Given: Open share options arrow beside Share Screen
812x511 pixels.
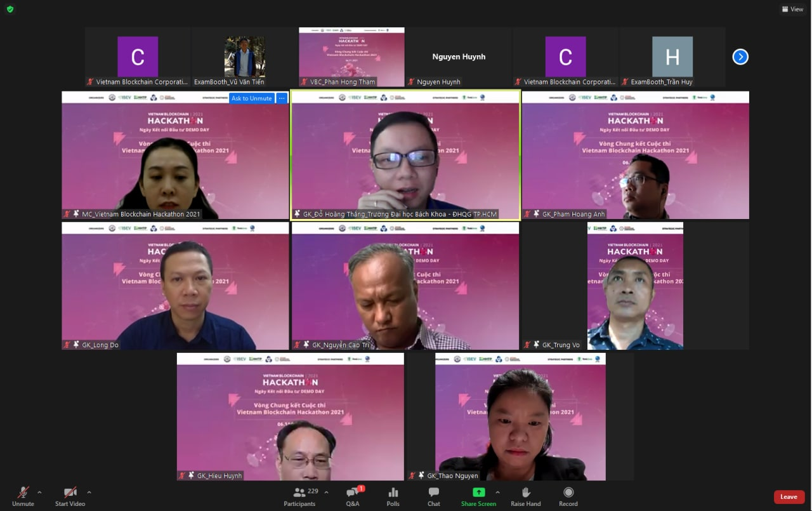Looking at the screenshot, I should [497, 492].
